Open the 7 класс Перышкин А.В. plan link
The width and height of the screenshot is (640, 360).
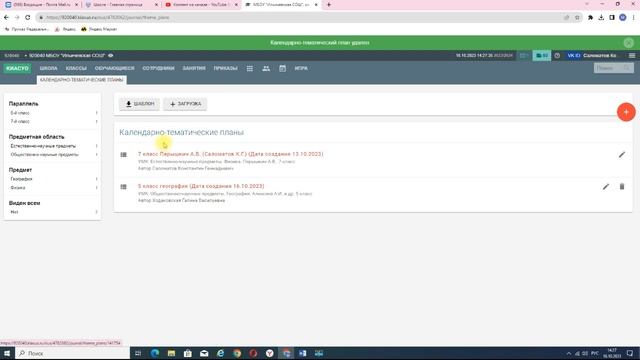point(231,154)
